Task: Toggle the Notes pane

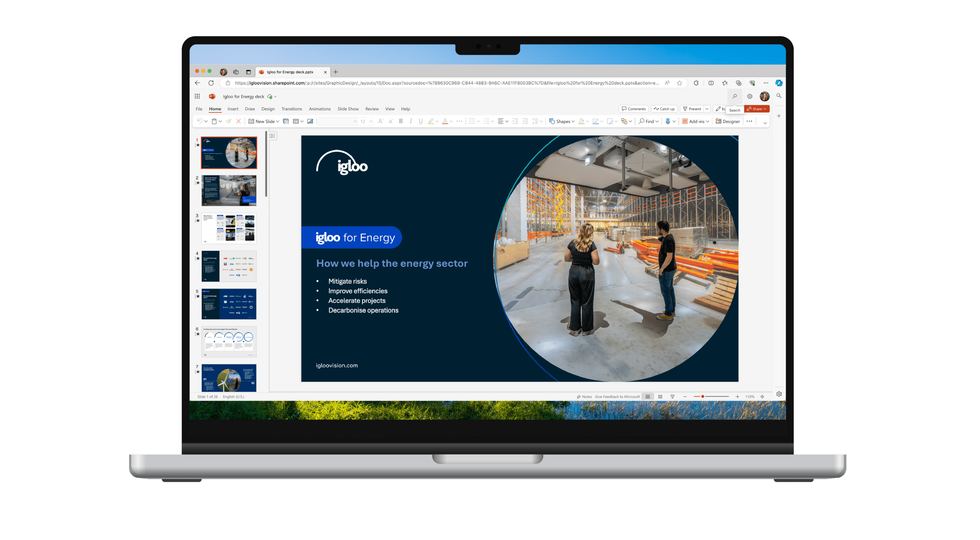Action: (x=584, y=396)
